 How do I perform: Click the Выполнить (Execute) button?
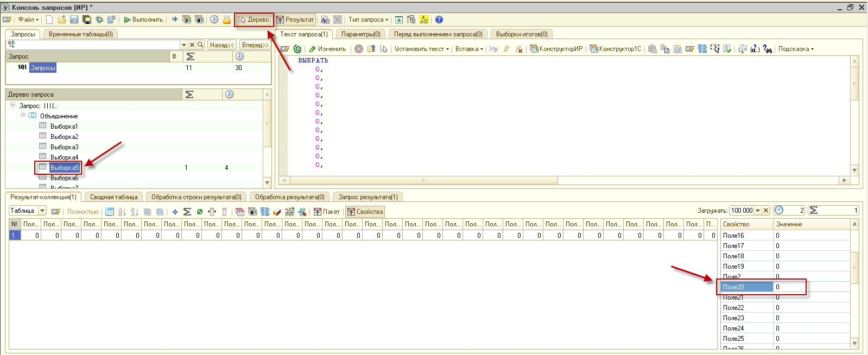pyautogui.click(x=143, y=20)
